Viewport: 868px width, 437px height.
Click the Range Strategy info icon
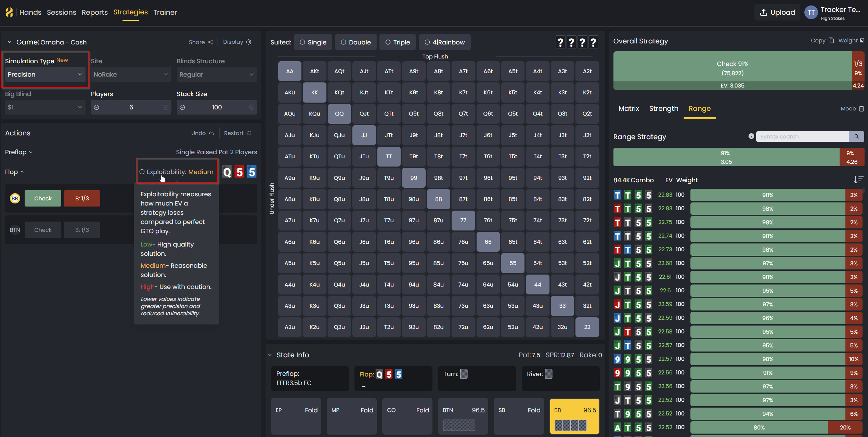tap(751, 136)
